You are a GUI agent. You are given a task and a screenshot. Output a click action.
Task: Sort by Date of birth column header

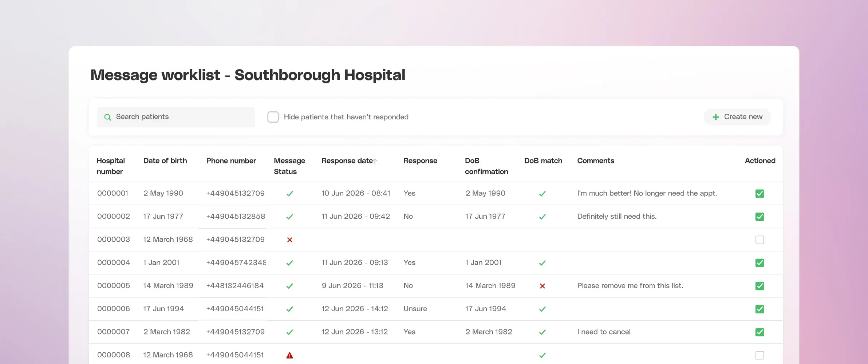[165, 161]
